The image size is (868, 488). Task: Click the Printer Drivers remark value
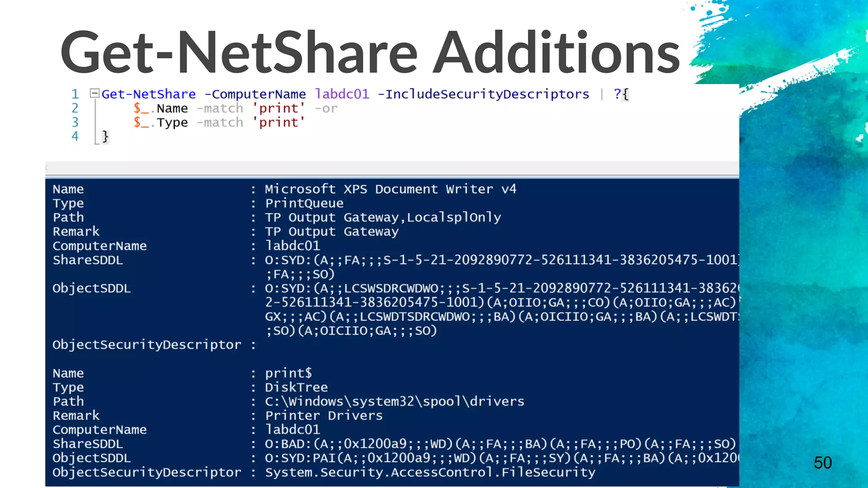(x=324, y=416)
